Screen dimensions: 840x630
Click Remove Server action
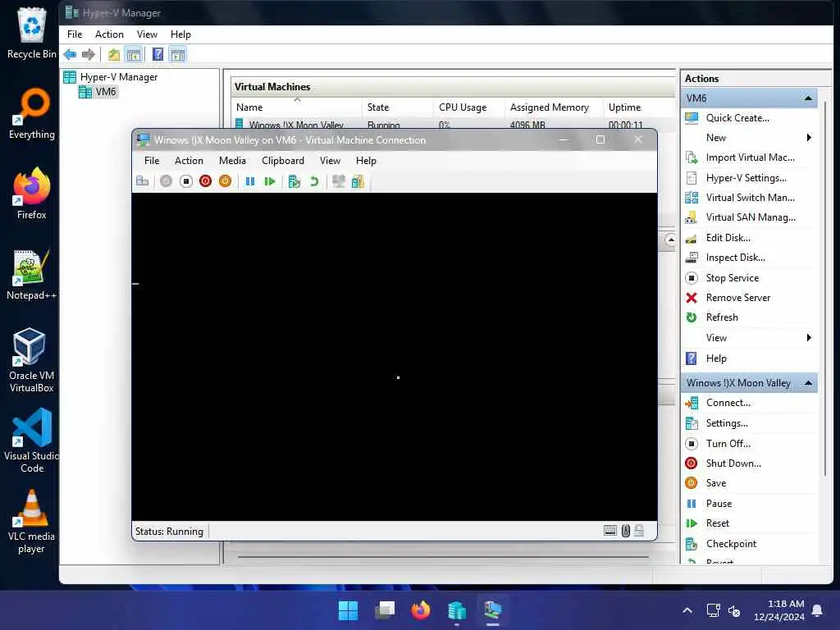point(737,298)
